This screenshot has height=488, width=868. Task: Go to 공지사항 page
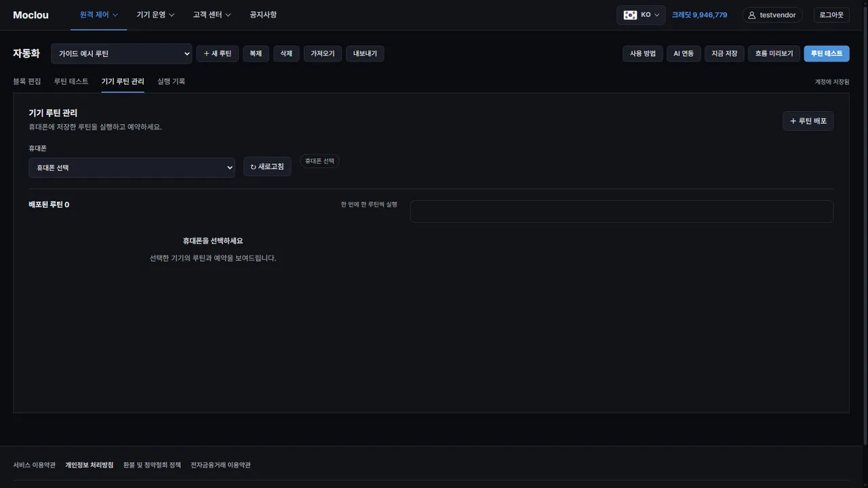pos(263,15)
